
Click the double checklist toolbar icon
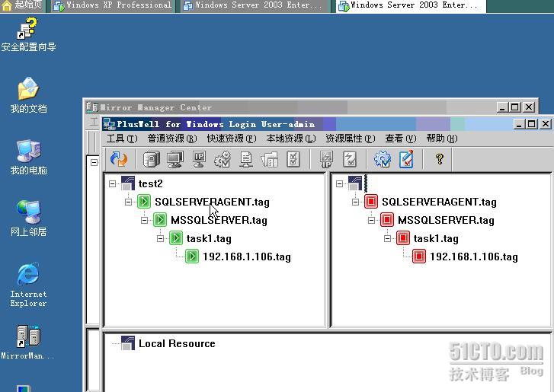tap(293, 159)
